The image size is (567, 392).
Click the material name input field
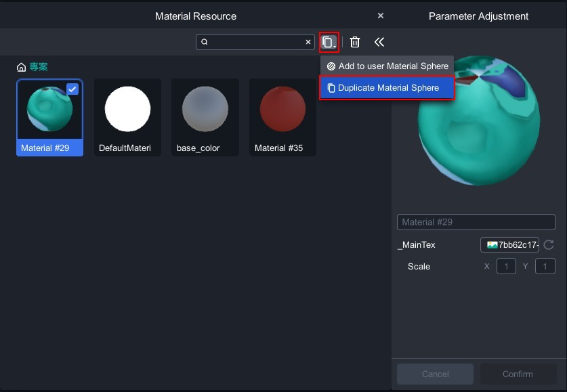coord(476,222)
